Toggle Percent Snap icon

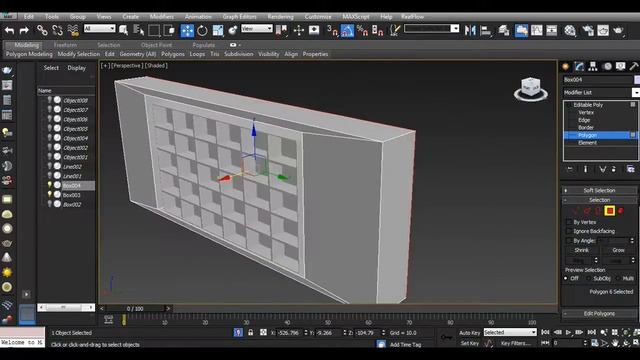tap(362, 30)
